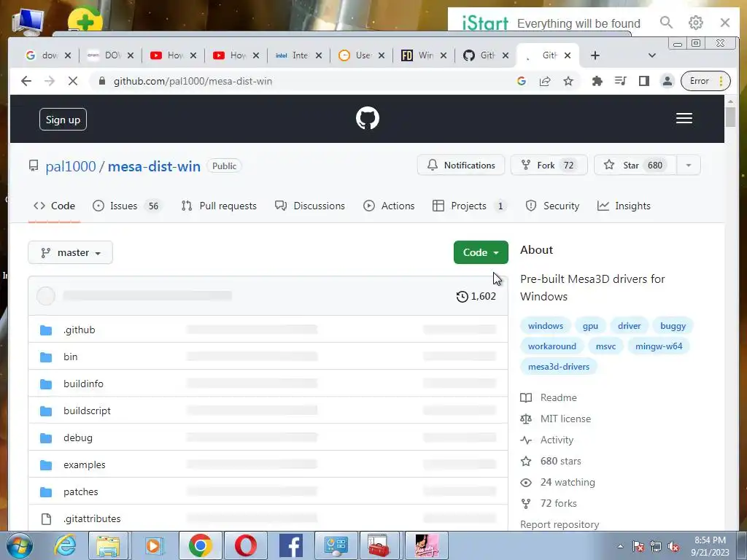Open Chrome profile avatar icon
This screenshot has width=747, height=560.
[667, 81]
